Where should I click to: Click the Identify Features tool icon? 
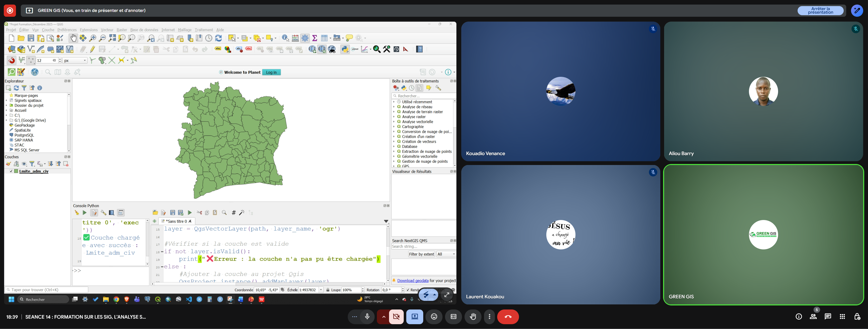[x=285, y=38]
